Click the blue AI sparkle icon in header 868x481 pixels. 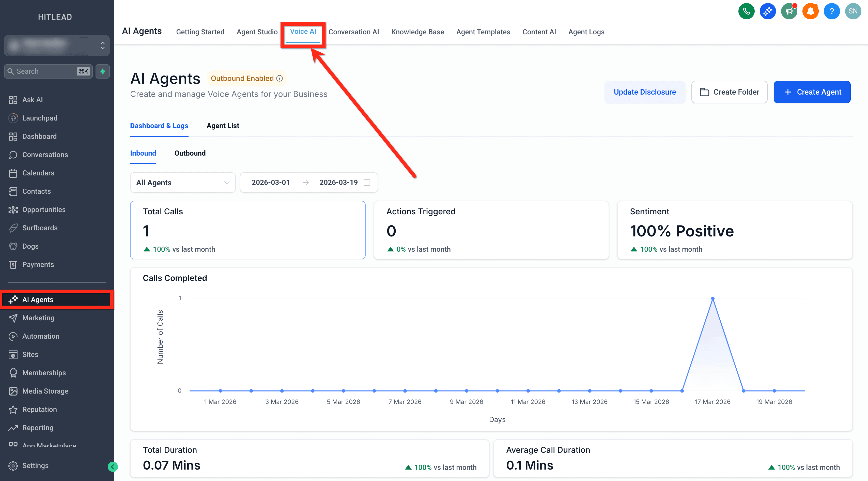click(768, 11)
